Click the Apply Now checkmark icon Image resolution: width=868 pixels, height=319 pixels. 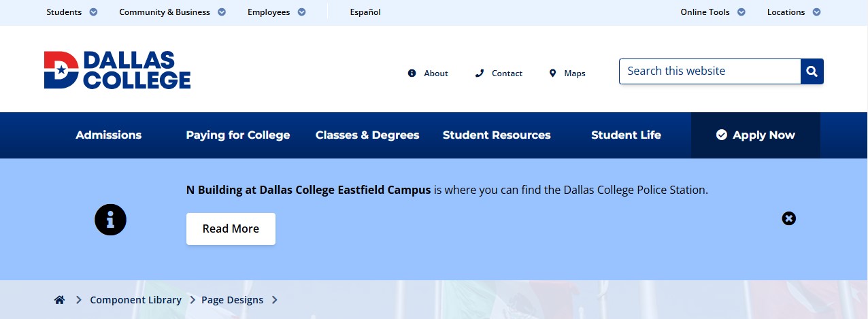[x=722, y=135]
